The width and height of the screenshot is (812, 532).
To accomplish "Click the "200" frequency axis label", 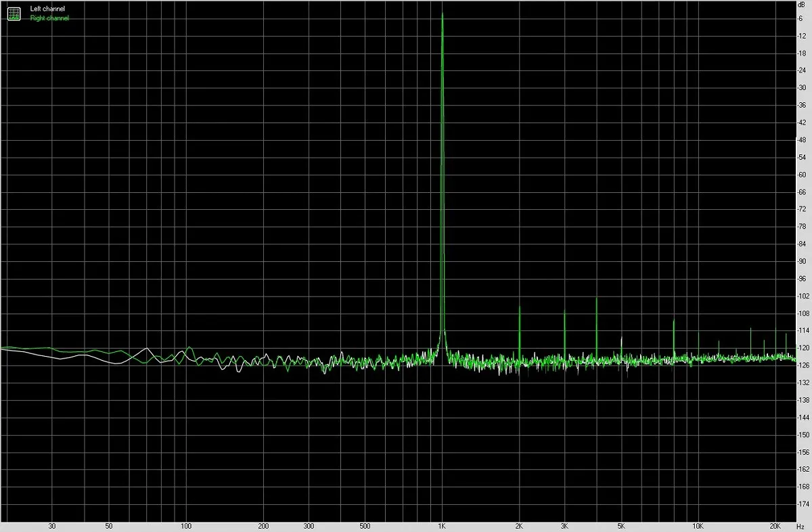I will 263,525.
